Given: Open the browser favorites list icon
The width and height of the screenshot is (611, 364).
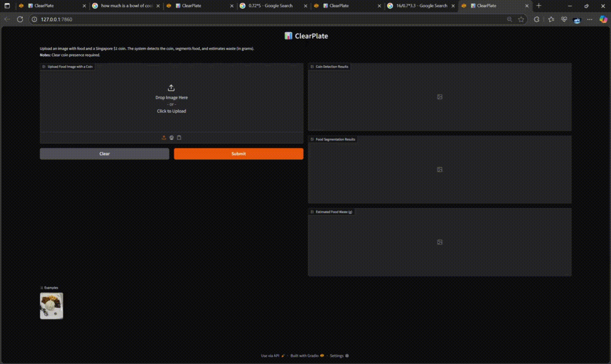Looking at the screenshot, I should (551, 19).
